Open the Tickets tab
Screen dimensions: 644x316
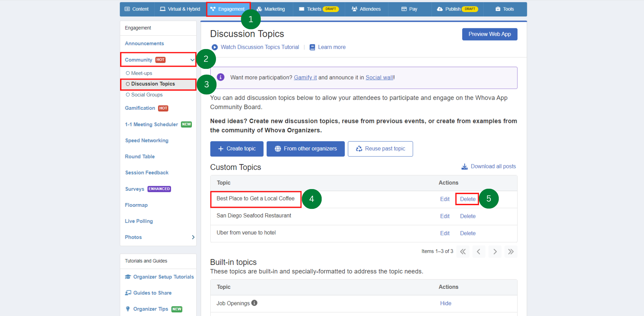[x=318, y=9]
